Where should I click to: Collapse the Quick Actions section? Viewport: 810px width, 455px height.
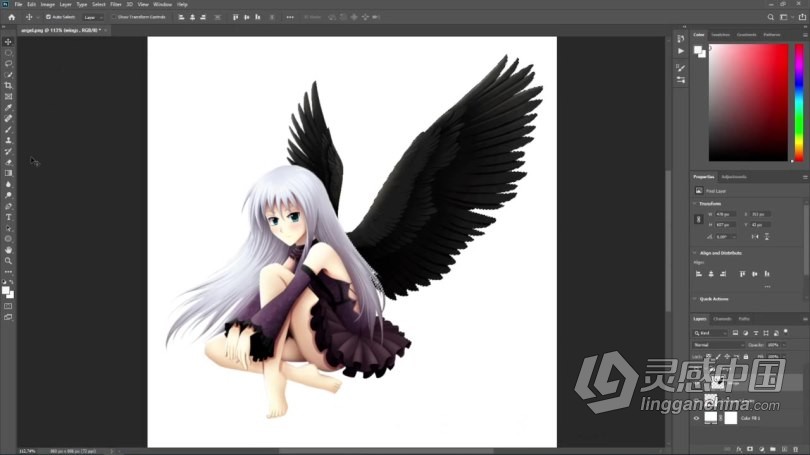point(694,299)
